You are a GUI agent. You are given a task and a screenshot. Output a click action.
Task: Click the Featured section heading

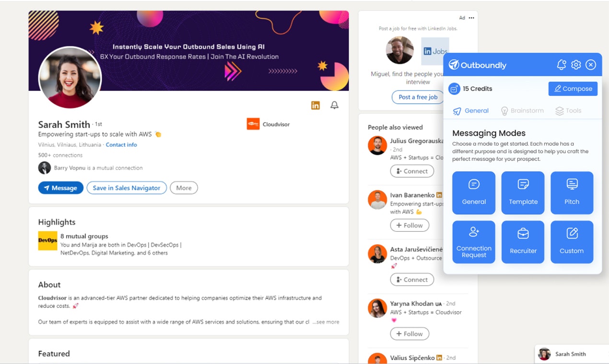tap(54, 353)
